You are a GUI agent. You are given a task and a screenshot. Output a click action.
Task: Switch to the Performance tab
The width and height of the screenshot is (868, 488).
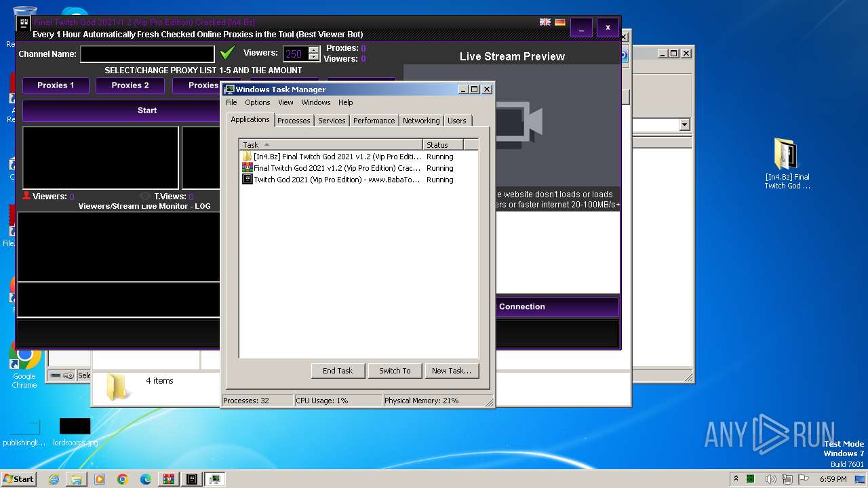(374, 121)
